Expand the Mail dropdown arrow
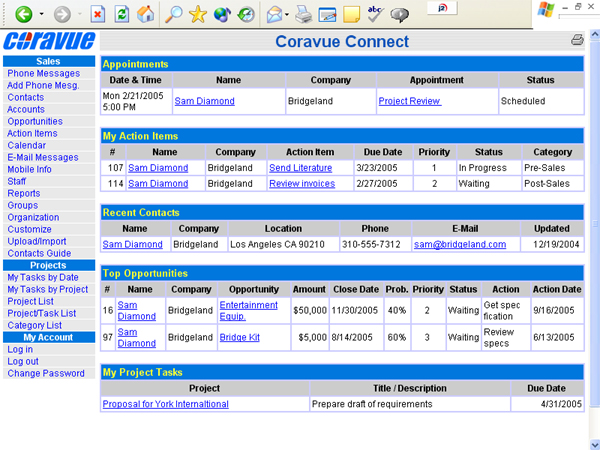The image size is (600, 450). coord(287,15)
